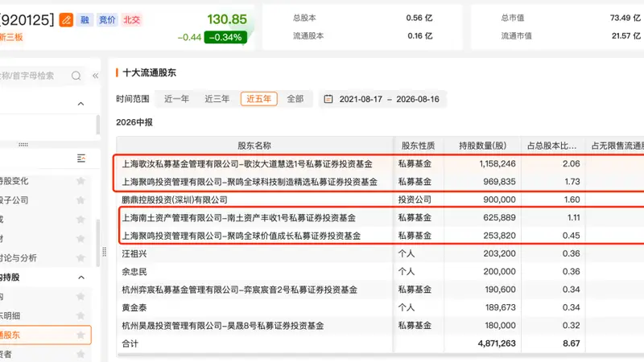The height and width of the screenshot is (362, 644).
Task: Click the search magnifier icon
Action: pos(76,76)
